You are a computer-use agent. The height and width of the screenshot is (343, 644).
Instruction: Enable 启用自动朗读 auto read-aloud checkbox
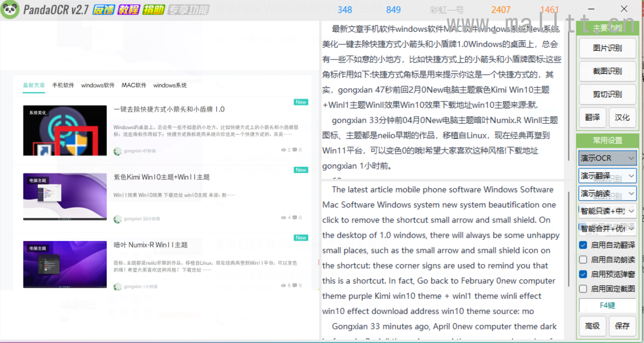click(583, 259)
